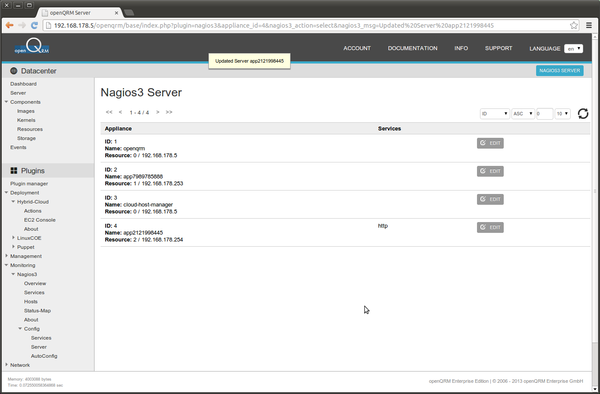Click the NAGIOS3 SERVER tab button
The image size is (600, 394).
(559, 70)
